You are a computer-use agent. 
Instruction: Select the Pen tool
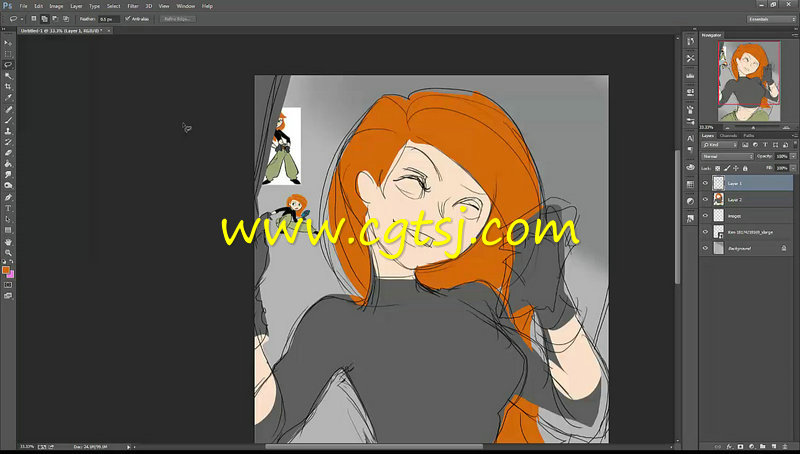8,197
